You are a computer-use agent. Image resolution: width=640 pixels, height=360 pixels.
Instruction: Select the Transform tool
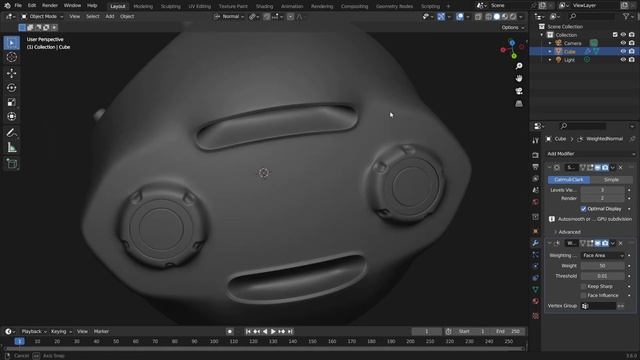tap(11, 116)
